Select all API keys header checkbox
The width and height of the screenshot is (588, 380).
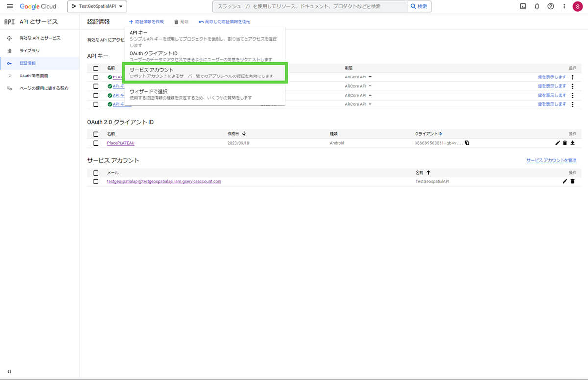pyautogui.click(x=96, y=68)
